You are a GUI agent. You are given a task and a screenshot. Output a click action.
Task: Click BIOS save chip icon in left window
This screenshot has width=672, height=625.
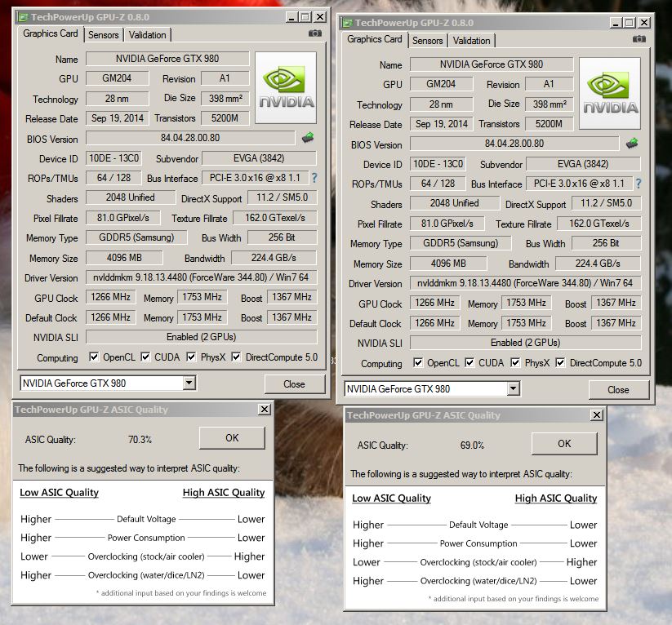coord(308,138)
